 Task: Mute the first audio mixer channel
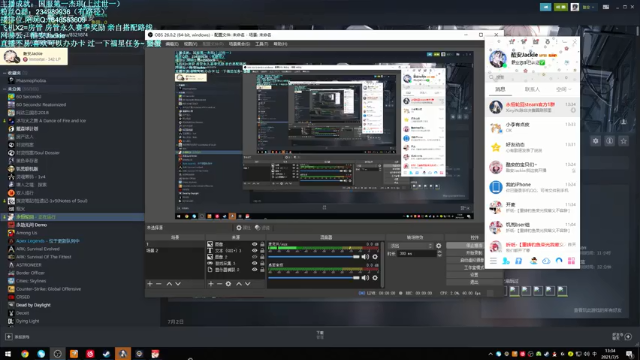(365, 257)
